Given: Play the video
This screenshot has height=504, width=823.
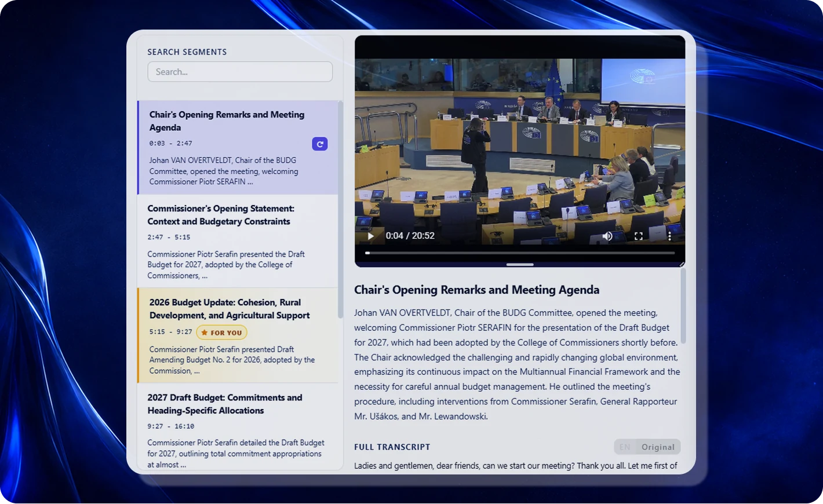Looking at the screenshot, I should (x=371, y=236).
